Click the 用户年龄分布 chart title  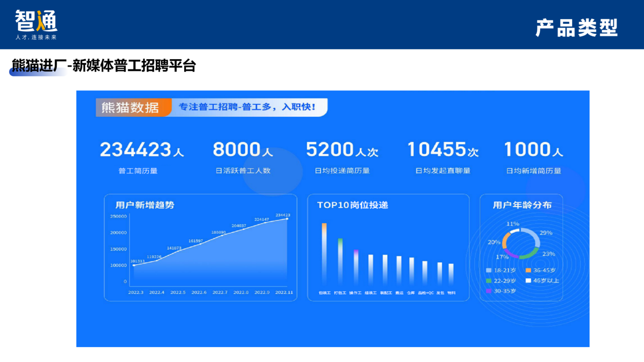pyautogui.click(x=522, y=205)
